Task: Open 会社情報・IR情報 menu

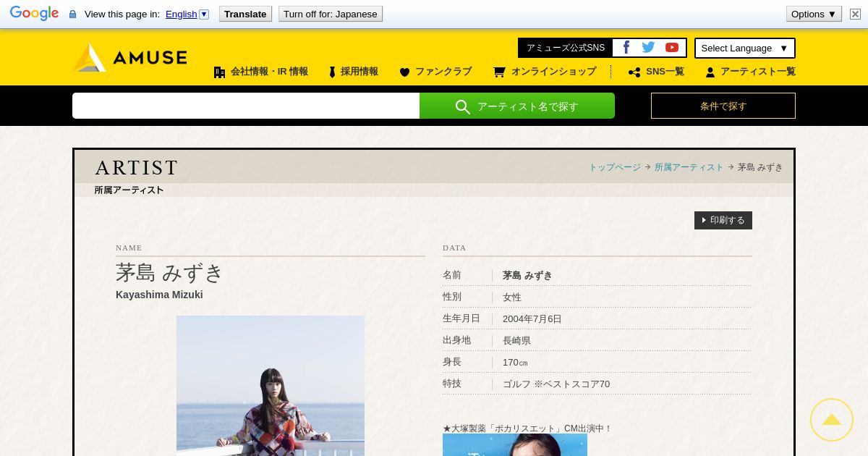Action: click(x=261, y=72)
